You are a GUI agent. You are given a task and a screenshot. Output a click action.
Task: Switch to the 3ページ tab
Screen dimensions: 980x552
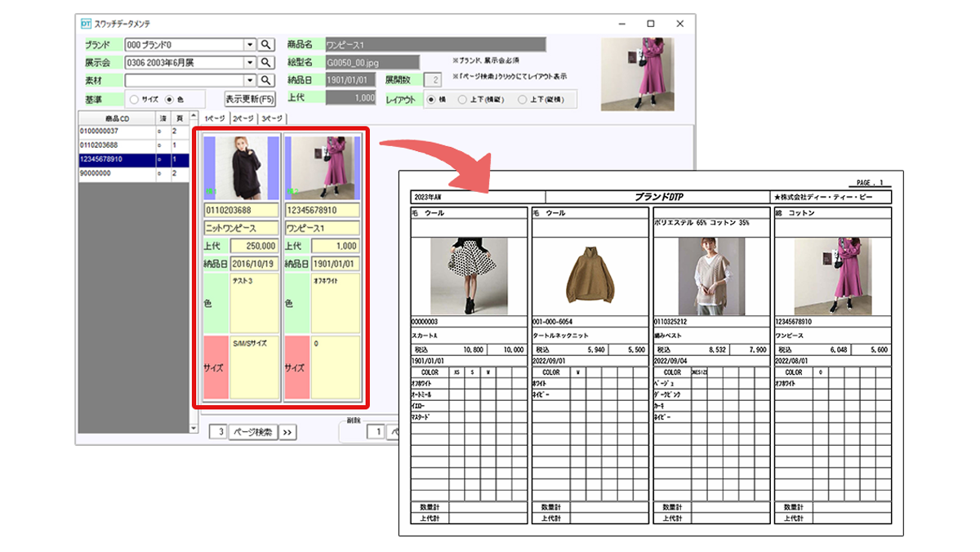click(273, 118)
